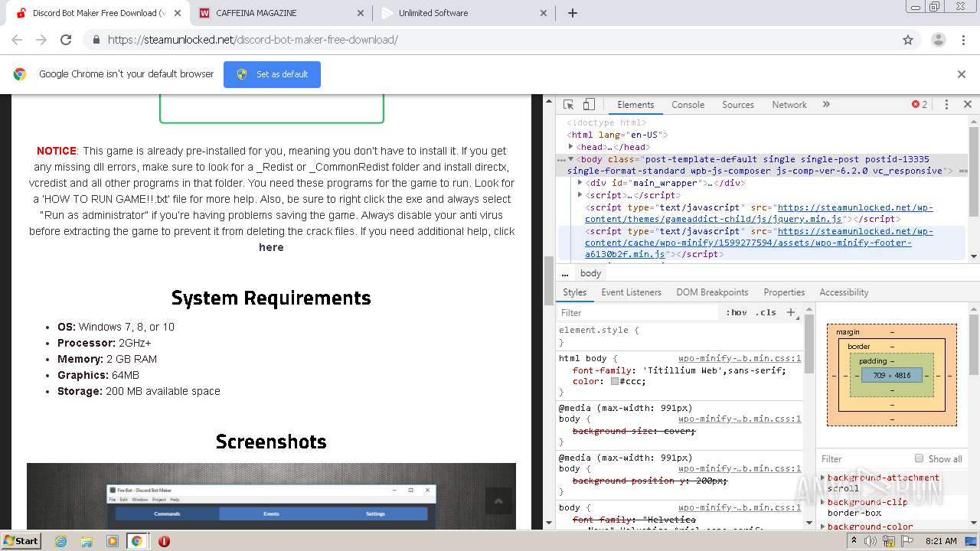Close the CAFFEINA MAGAZINE tab
Screen dimensions: 980x551
(x=361, y=13)
